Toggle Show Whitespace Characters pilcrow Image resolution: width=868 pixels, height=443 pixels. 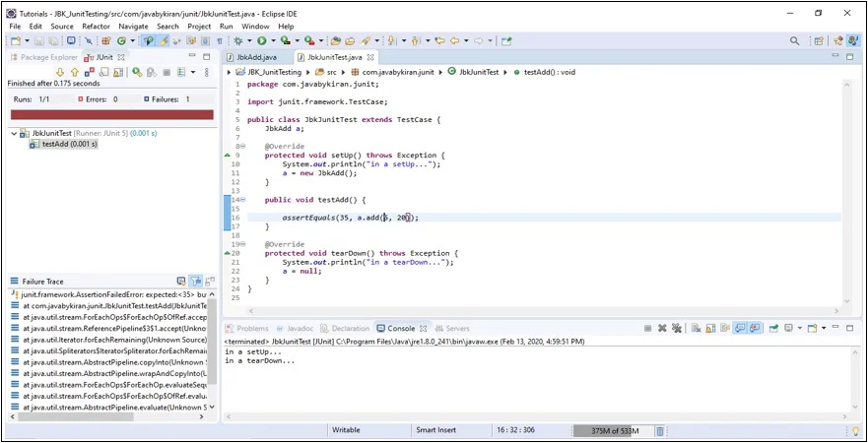220,41
